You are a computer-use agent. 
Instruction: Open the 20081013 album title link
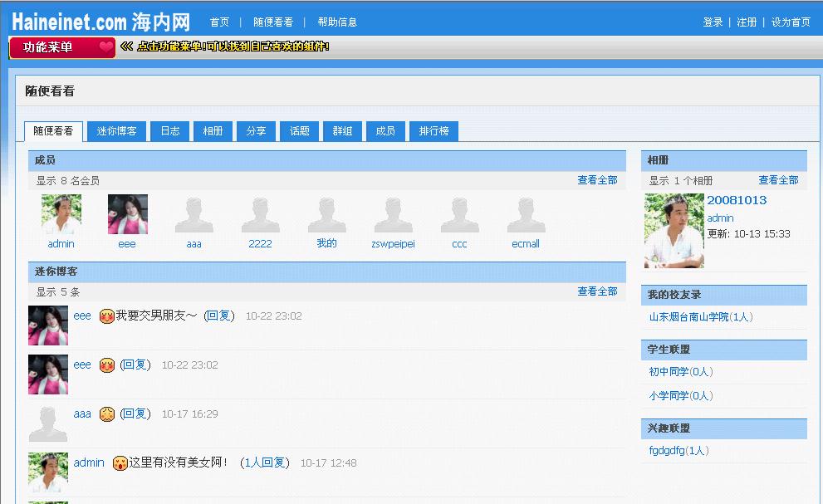point(737,200)
